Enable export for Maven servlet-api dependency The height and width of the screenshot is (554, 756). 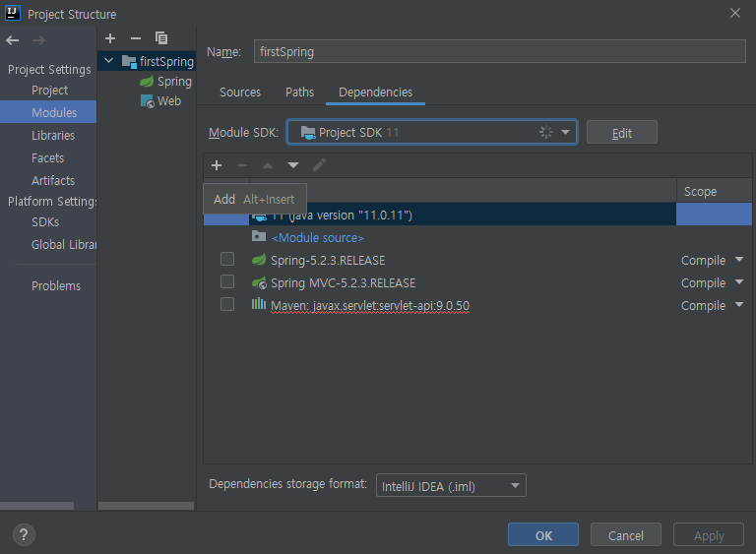[227, 305]
